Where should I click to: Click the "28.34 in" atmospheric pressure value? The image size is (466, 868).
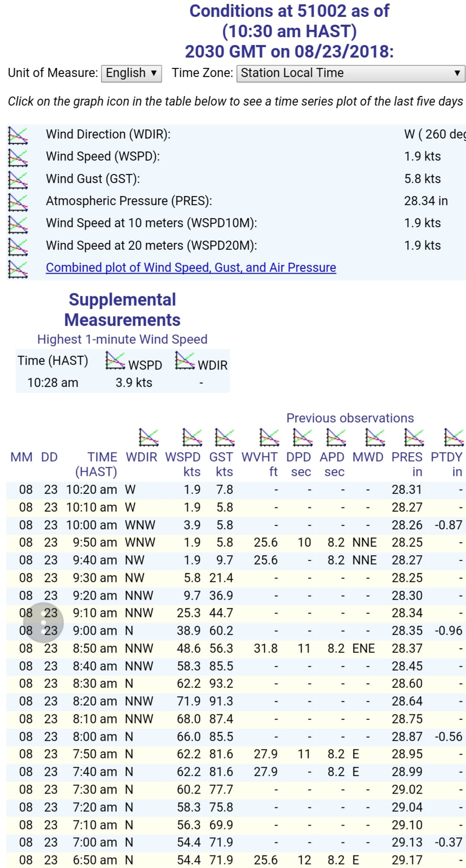point(426,201)
